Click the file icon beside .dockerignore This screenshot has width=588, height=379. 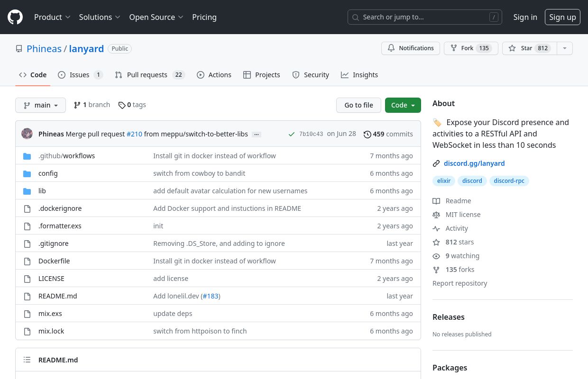click(27, 208)
